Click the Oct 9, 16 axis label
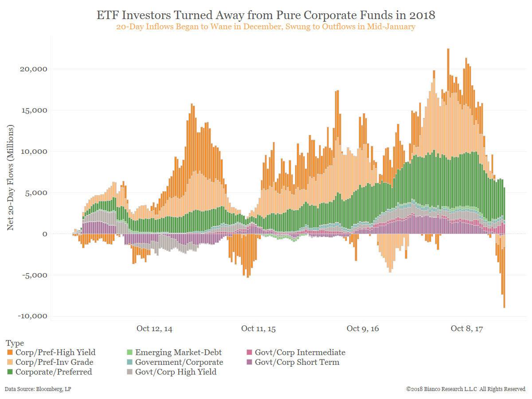Screen dimensions: 532x399 pyautogui.click(x=363, y=329)
